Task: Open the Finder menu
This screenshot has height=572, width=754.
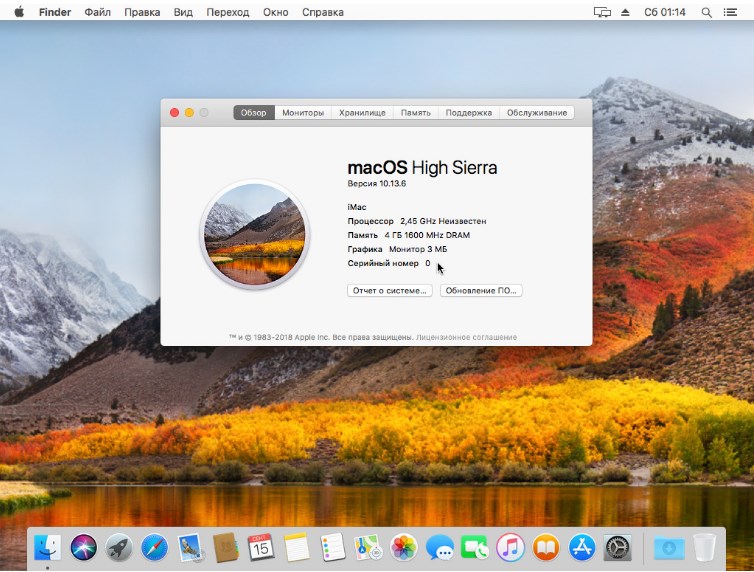Action: click(55, 12)
